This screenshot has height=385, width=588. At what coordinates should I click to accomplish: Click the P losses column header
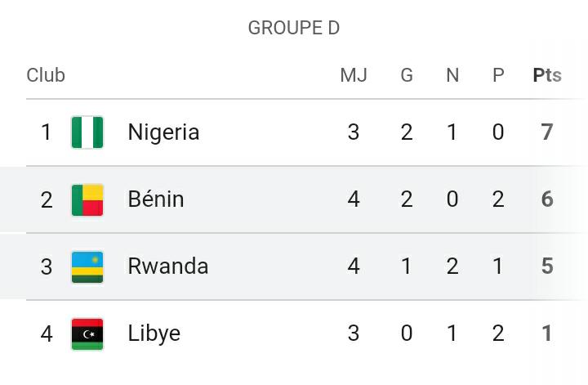pyautogui.click(x=498, y=75)
